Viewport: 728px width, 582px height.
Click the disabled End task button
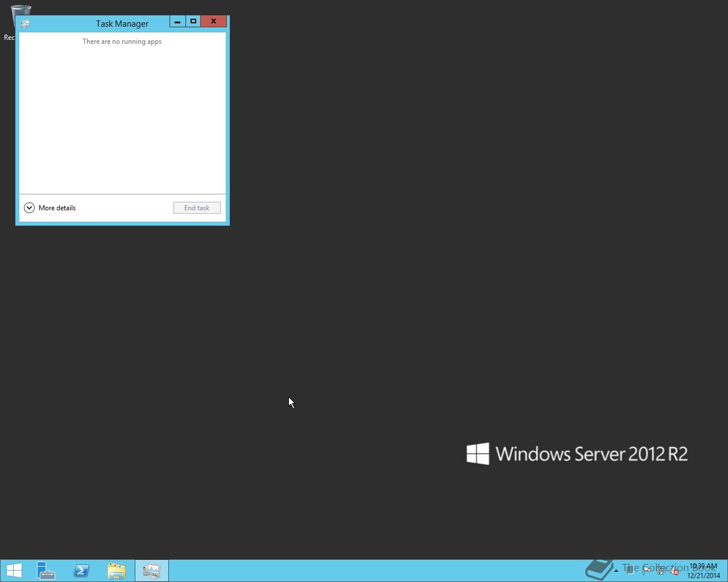pyautogui.click(x=197, y=208)
